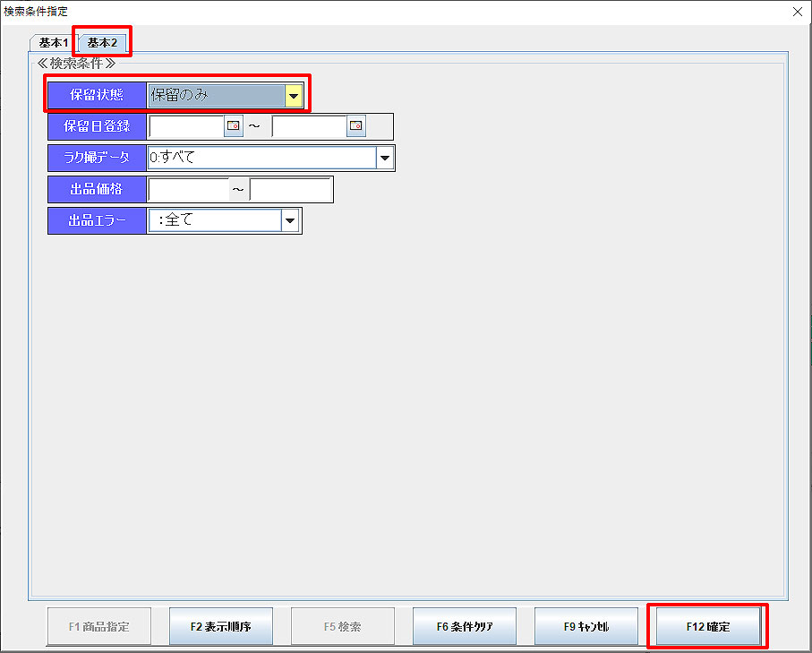Click the F2 表示順序 button
This screenshot has width=812, height=653.
221,626
